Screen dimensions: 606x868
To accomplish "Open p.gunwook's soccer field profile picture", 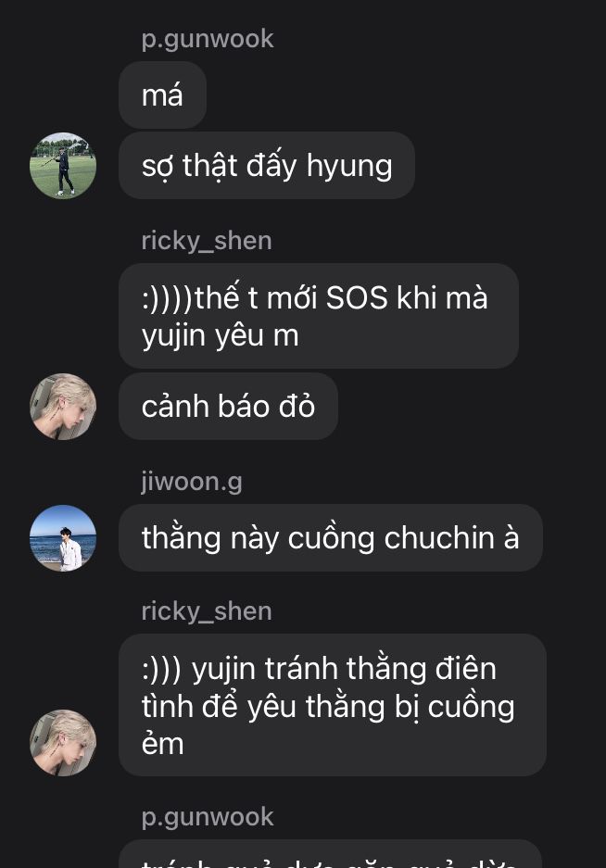I will coord(63,165).
